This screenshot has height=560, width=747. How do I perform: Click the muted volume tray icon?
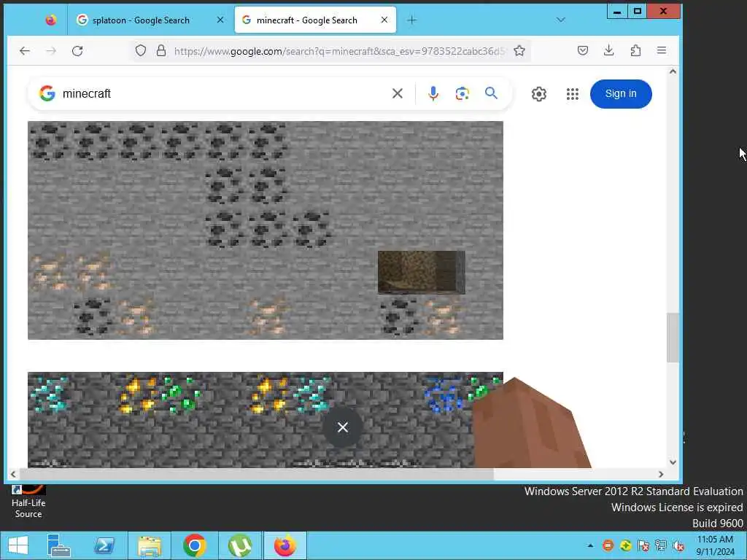(x=678, y=545)
